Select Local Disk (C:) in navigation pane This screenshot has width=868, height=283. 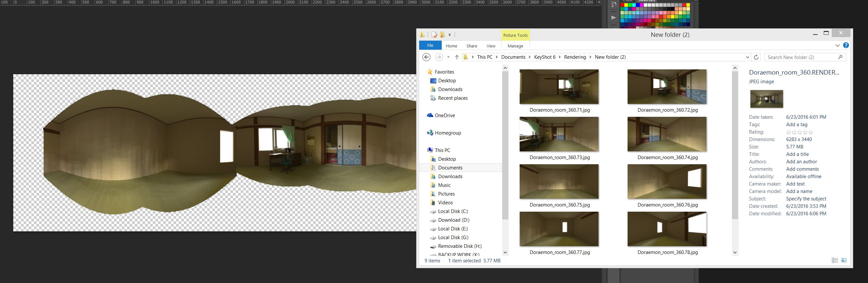coord(452,211)
